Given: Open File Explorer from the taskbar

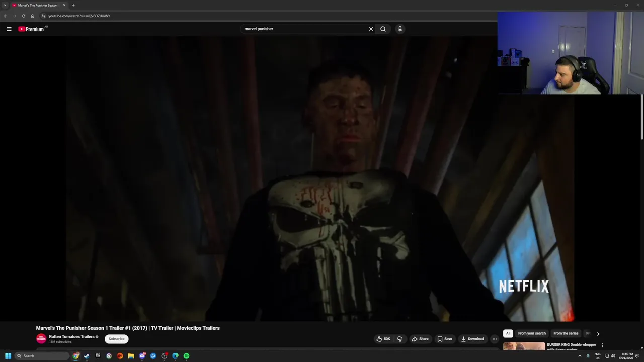Looking at the screenshot, I should [x=131, y=356].
